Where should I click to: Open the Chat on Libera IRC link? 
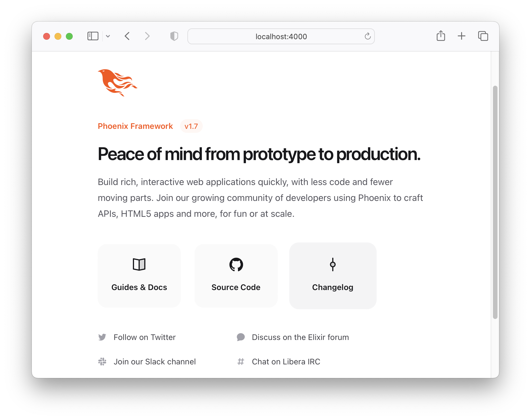point(279,362)
